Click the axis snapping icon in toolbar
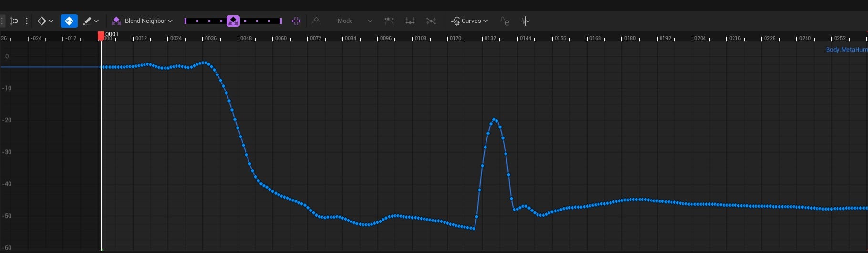Screen dimensions: 868x253 pyautogui.click(x=14, y=21)
